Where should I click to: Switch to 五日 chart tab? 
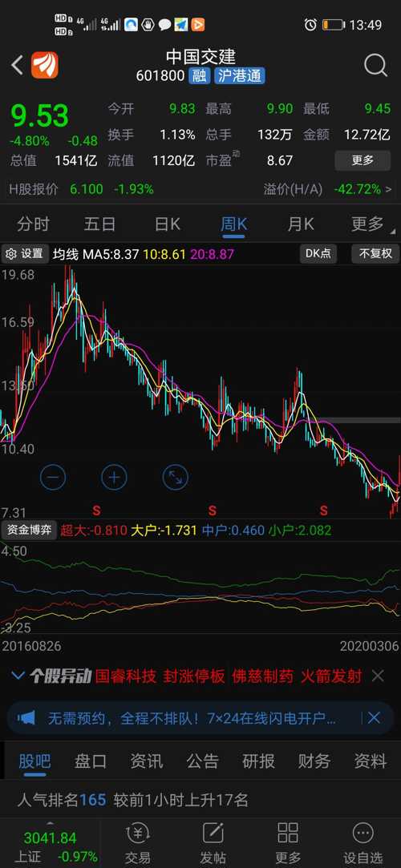(x=99, y=224)
